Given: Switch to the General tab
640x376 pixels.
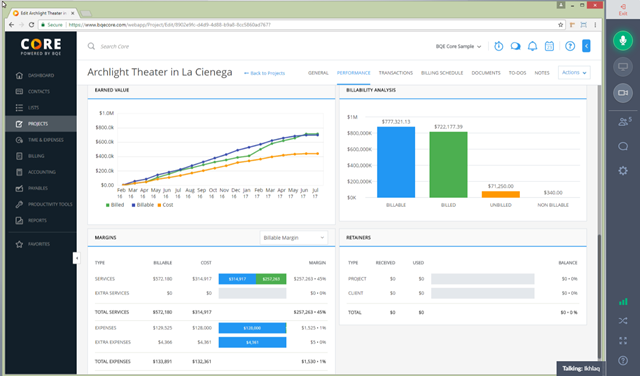Looking at the screenshot, I should tap(318, 73).
